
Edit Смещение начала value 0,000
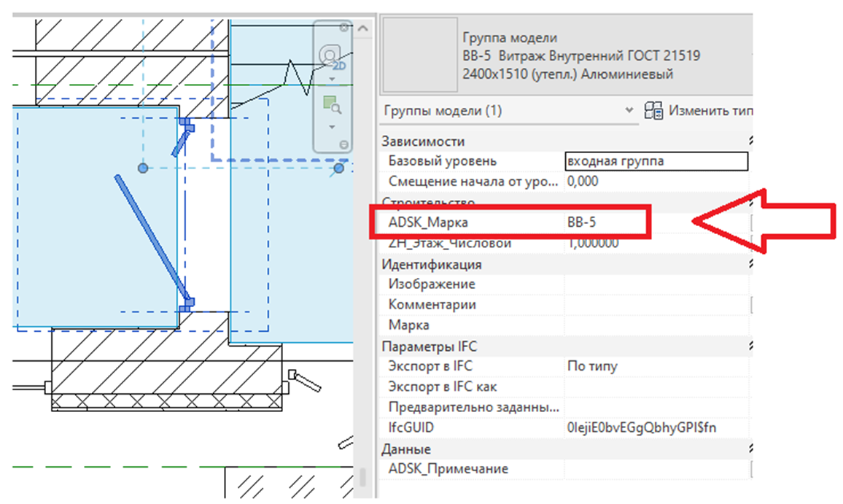pyautogui.click(x=656, y=182)
